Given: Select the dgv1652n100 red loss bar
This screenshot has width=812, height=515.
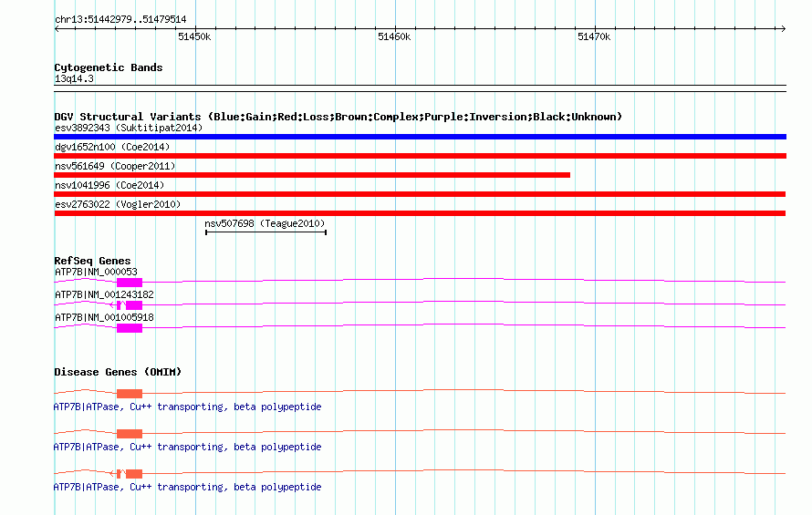Looking at the screenshot, I should point(420,156).
